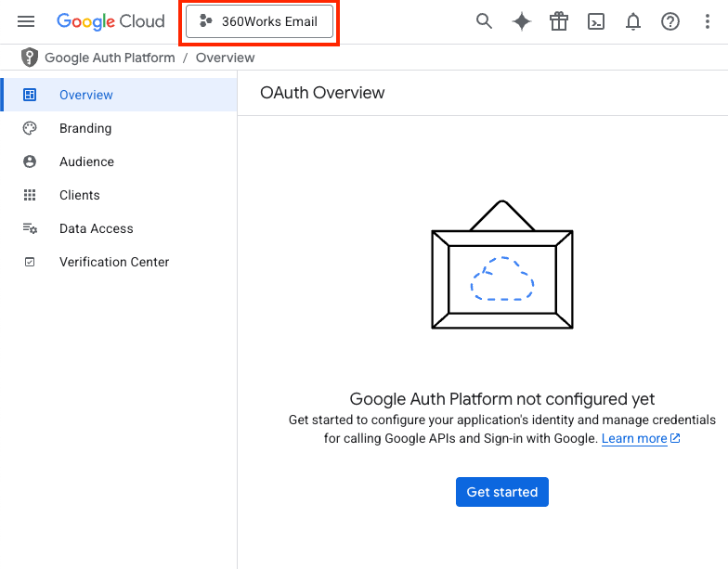The image size is (728, 569).
Task: Click the search magnifier icon
Action: click(484, 21)
